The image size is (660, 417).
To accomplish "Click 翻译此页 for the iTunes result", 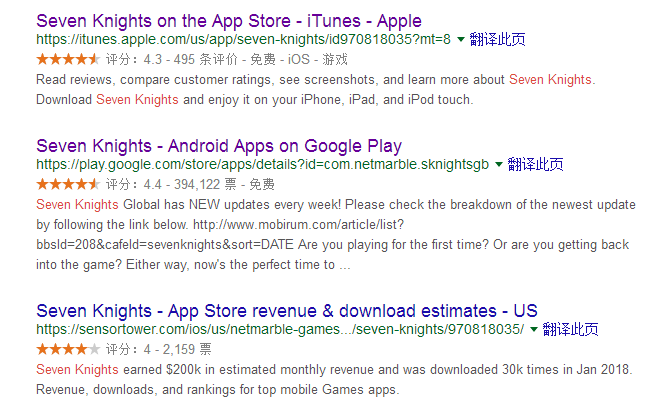I will (497, 40).
